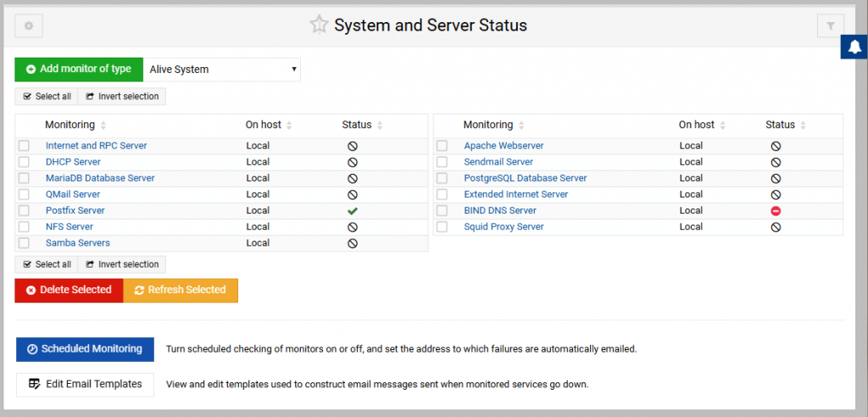Click the top Select all button

pos(47,97)
